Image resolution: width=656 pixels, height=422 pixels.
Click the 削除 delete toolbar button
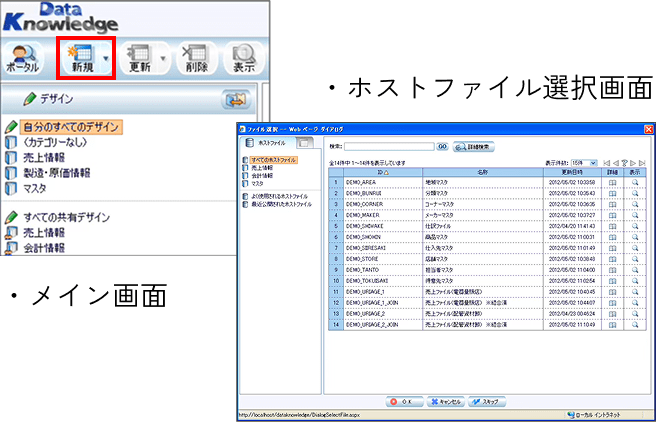tap(197, 59)
